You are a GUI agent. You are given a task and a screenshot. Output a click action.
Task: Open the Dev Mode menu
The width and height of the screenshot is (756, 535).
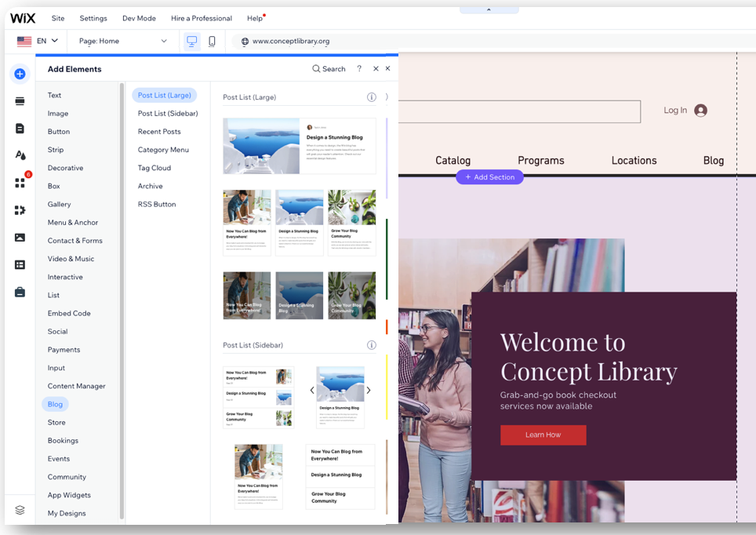coord(139,17)
